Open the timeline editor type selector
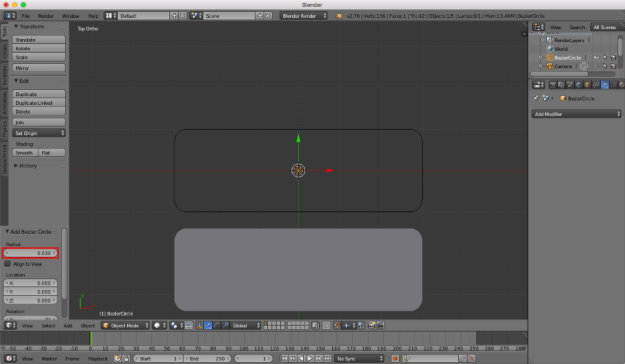 [x=11, y=358]
